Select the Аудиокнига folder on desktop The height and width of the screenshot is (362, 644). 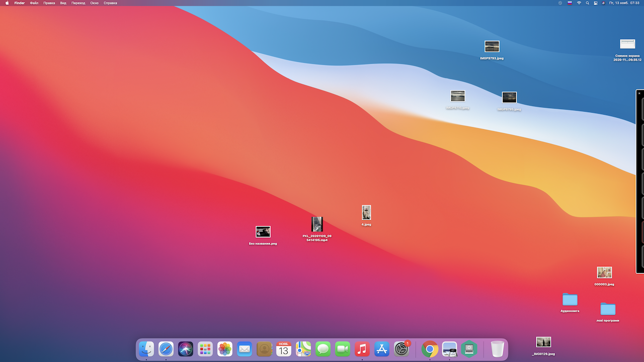(570, 300)
